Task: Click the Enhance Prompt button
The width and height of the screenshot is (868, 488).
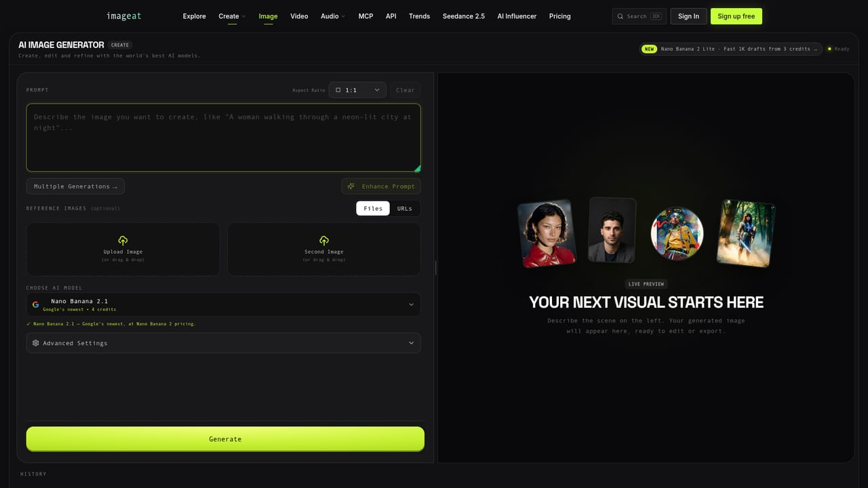Action: tap(381, 186)
